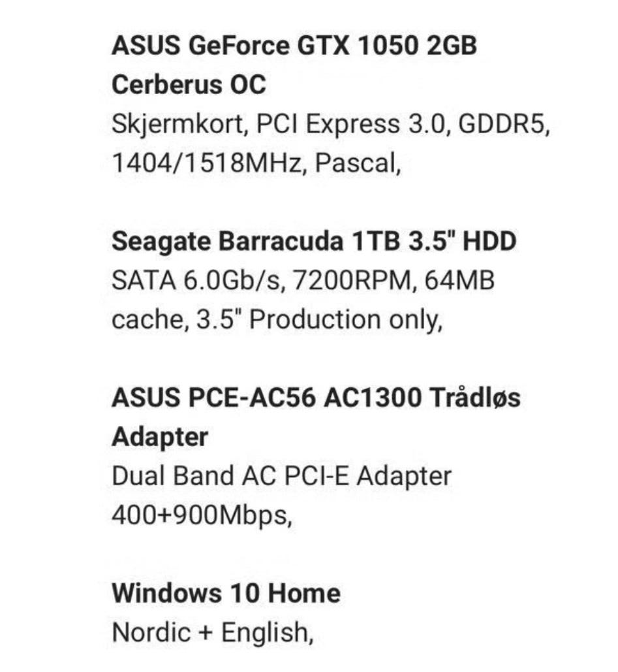Open the Seagate Barracuda 1TB HDD title
This screenshot has width=618, height=672.
click(x=314, y=241)
